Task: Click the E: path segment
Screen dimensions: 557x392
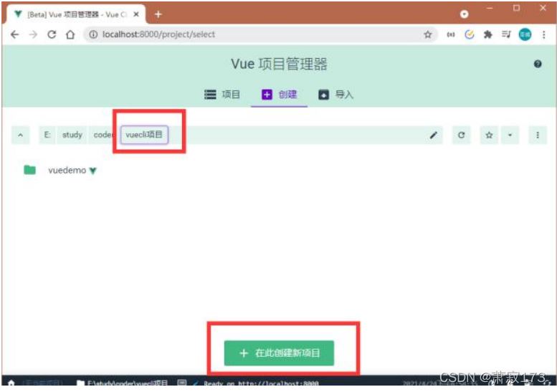Action: [47, 135]
